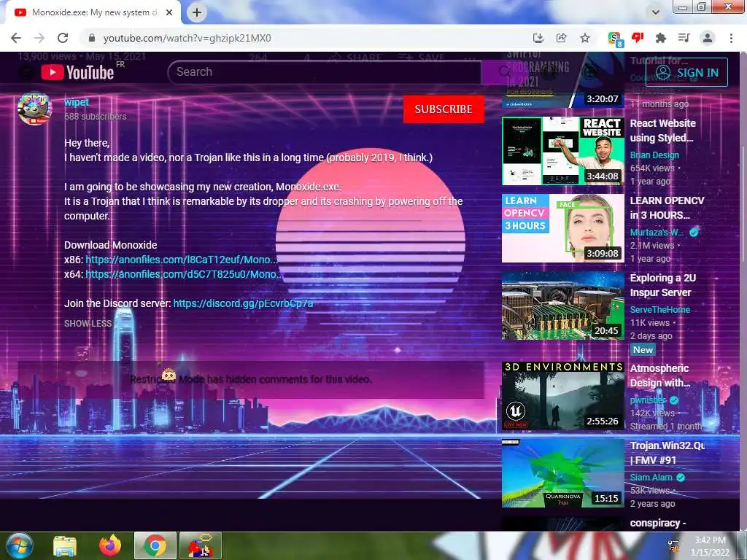Open the Brian Design channel name

[x=654, y=155]
